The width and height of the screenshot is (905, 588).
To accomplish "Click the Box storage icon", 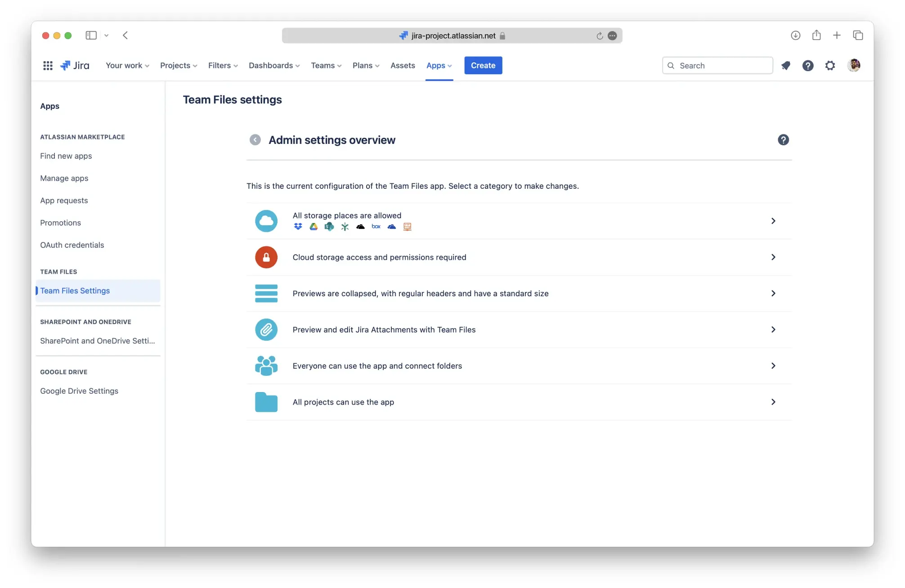I will point(376,227).
